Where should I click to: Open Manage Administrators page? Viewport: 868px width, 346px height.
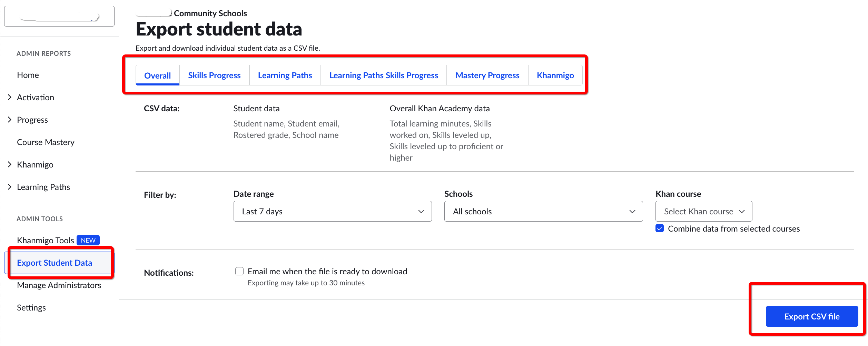[59, 285]
